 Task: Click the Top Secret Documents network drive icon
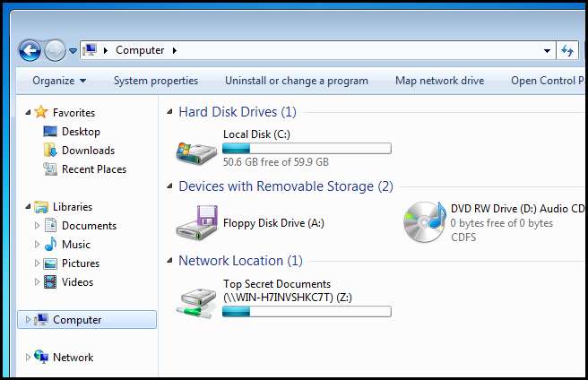[x=196, y=299]
